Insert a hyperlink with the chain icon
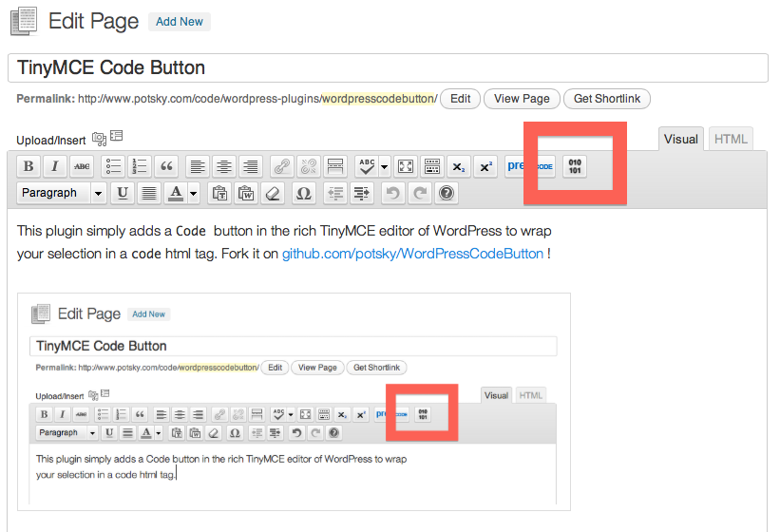 tap(282, 166)
